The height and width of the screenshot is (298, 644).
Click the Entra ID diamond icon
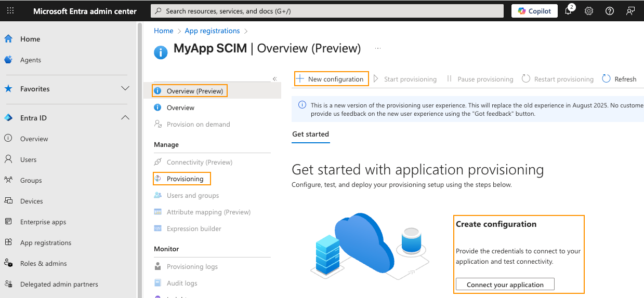(x=8, y=118)
